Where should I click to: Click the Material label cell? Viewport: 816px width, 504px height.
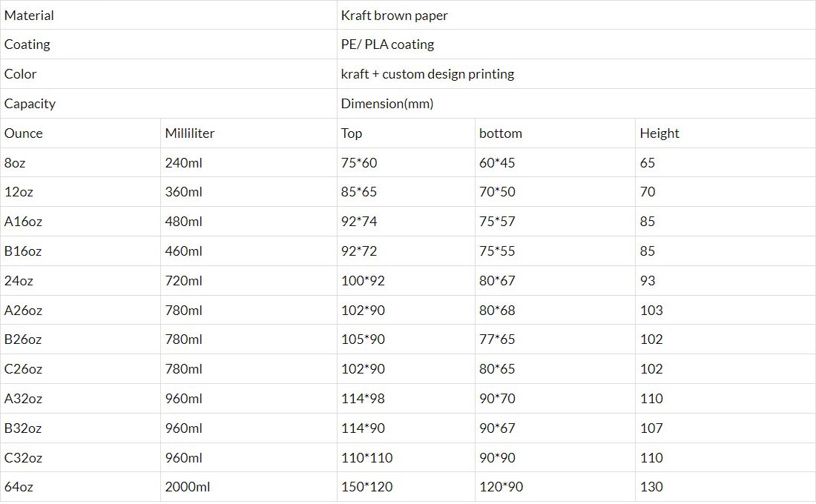[30, 15]
